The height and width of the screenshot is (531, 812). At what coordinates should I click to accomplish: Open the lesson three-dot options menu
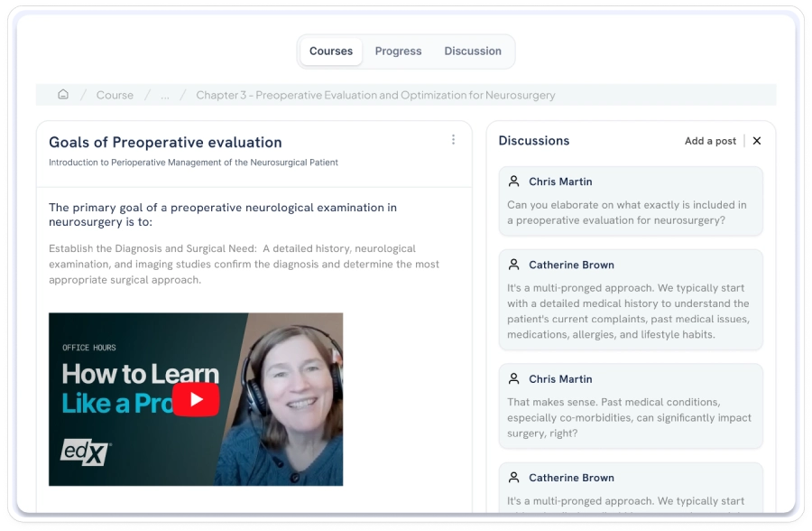[x=453, y=139]
